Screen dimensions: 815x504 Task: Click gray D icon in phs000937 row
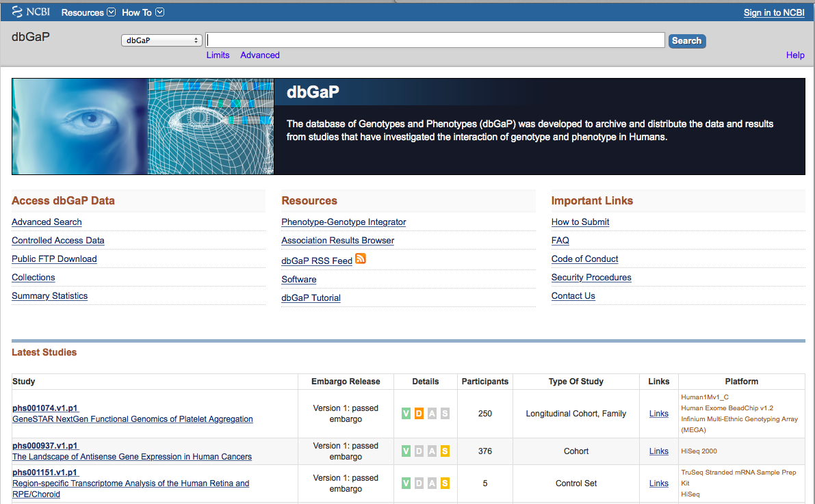[419, 451]
